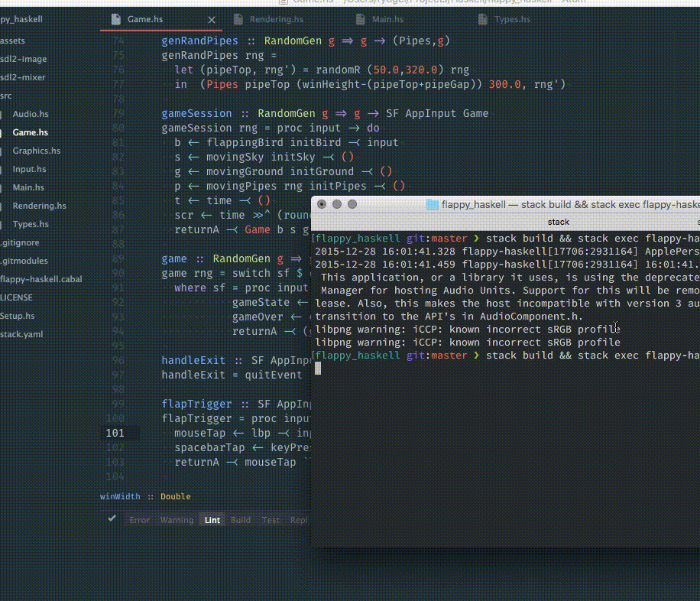Click the winWidth :: Double type tooltip
This screenshot has width=700, height=601.
[x=145, y=496]
